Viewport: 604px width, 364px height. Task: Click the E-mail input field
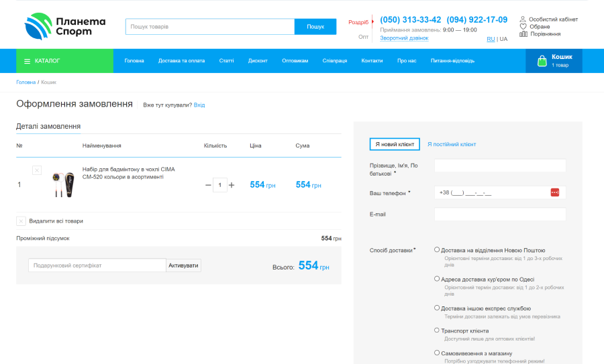[x=500, y=215]
